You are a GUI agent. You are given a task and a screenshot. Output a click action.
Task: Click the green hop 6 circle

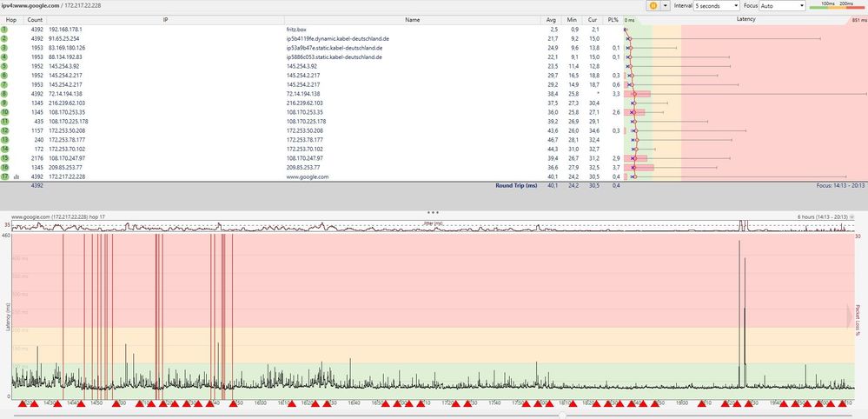click(4, 76)
